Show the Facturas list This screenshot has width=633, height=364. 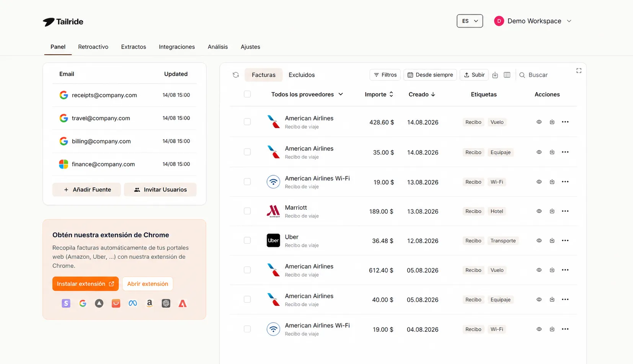coord(264,75)
